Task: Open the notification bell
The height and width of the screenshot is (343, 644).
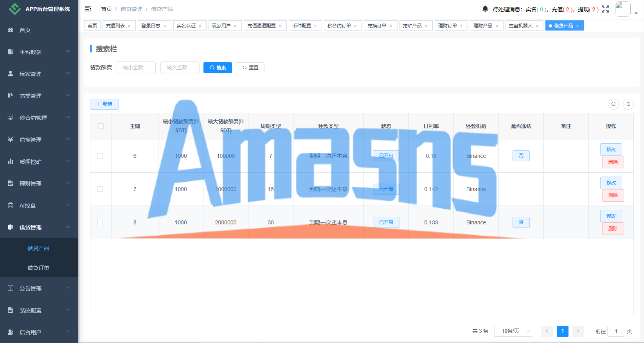Action: click(485, 9)
